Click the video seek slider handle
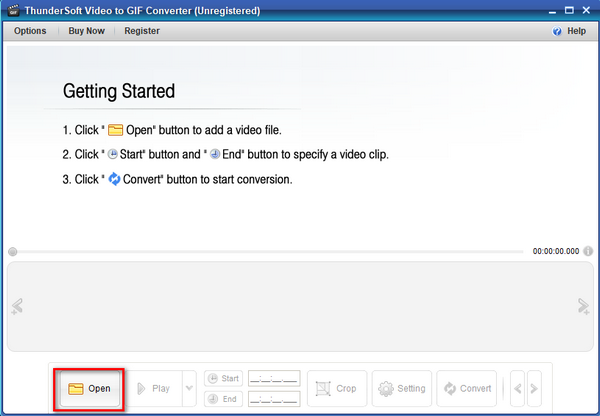This screenshot has height=416, width=600. pyautogui.click(x=12, y=252)
